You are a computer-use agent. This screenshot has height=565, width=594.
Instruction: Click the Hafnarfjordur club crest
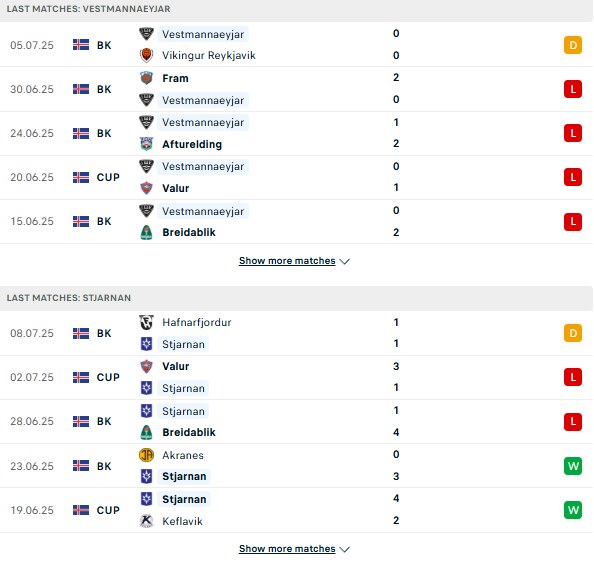(x=146, y=322)
